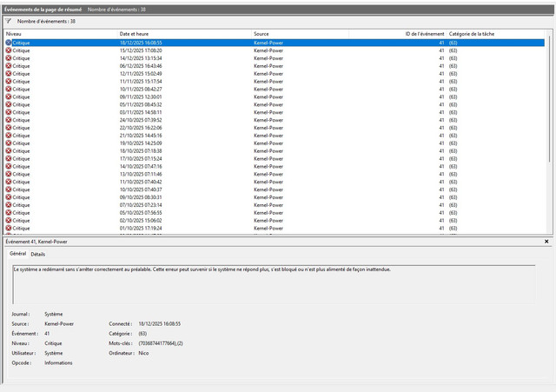The image size is (556, 392).
Task: Click critical icon of 12/11/2025 event
Action: click(9, 74)
